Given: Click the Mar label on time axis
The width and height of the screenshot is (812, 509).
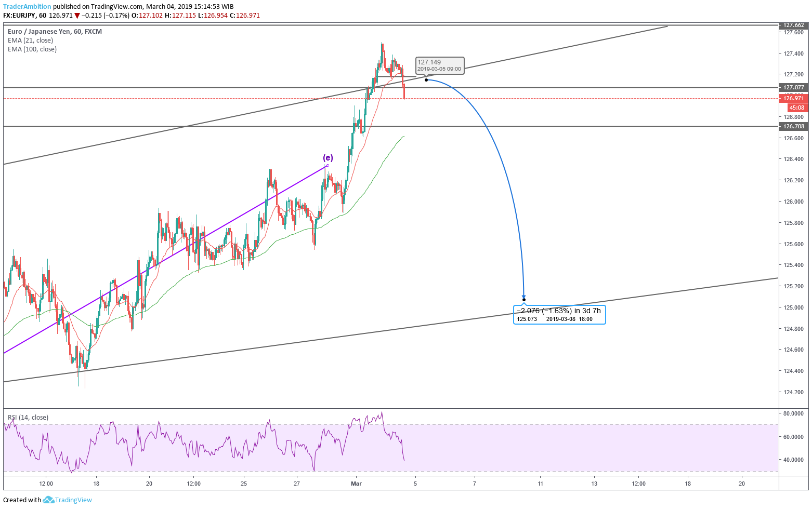Looking at the screenshot, I should (356, 484).
